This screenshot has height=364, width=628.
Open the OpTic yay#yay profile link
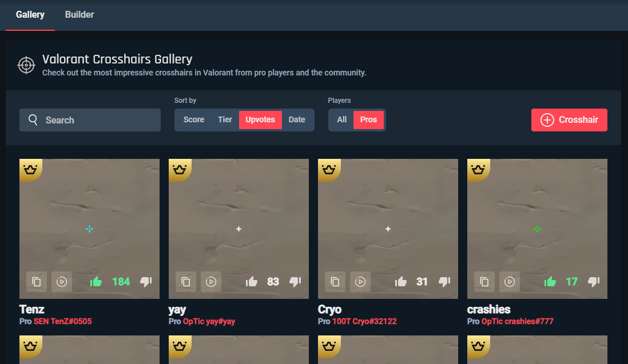pos(209,322)
